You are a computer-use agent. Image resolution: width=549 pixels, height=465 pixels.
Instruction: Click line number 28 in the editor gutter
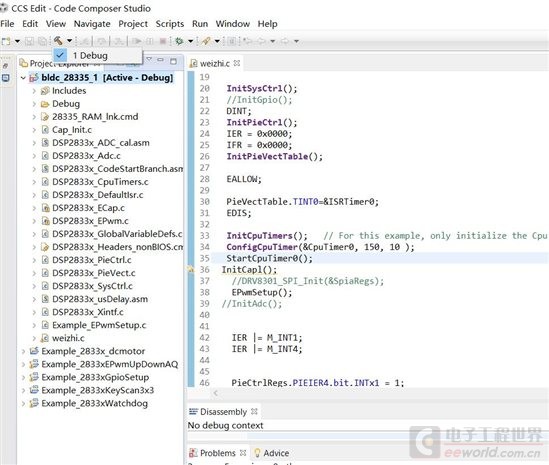(204, 179)
